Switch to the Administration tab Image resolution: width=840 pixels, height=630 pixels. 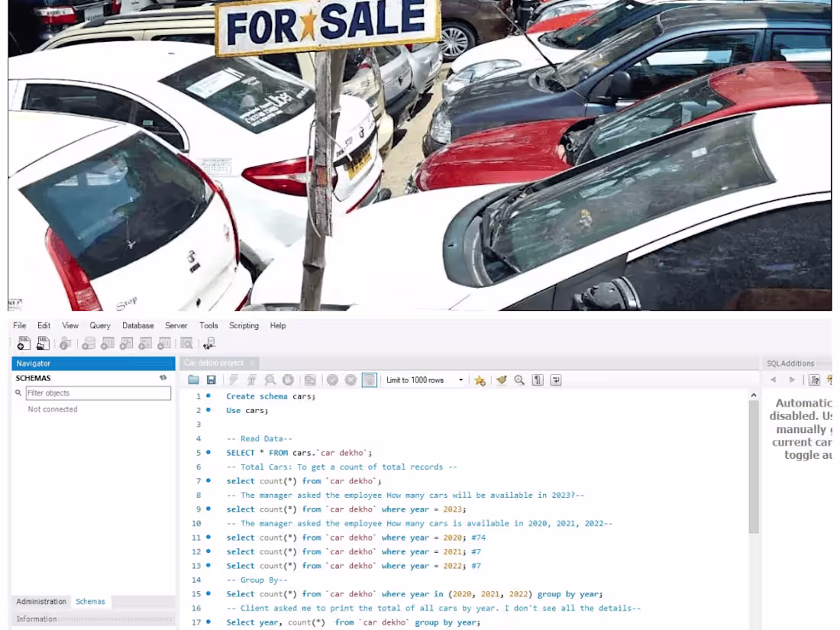(40, 602)
